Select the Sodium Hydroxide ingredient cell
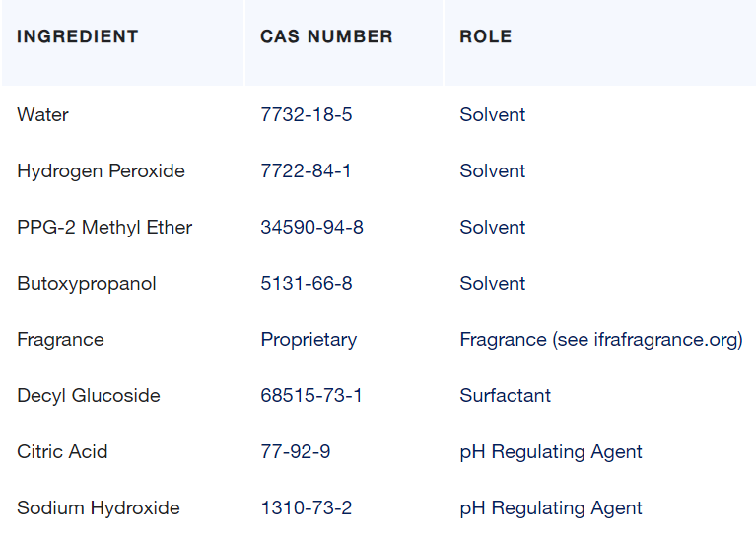Viewport: 756px width, 539px height. point(99,507)
